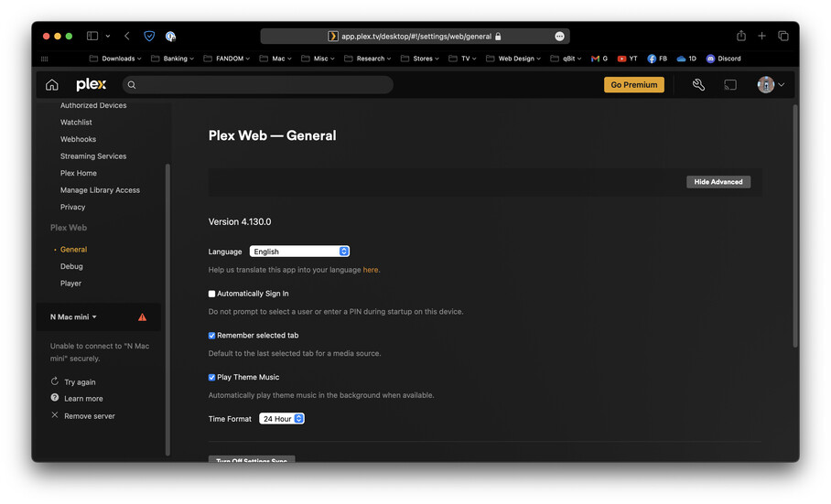Click the address bar ellipsis icon
The height and width of the screenshot is (504, 831).
coord(560,36)
